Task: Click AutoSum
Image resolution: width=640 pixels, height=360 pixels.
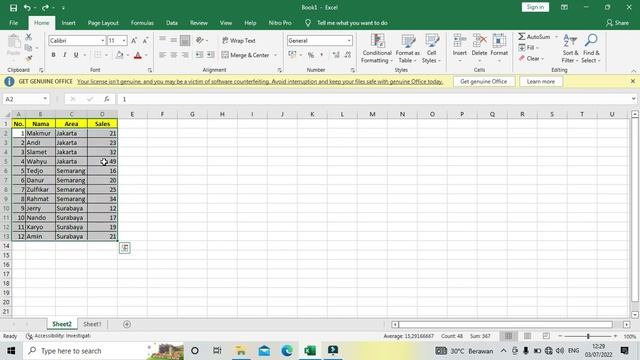Action: tap(534, 37)
